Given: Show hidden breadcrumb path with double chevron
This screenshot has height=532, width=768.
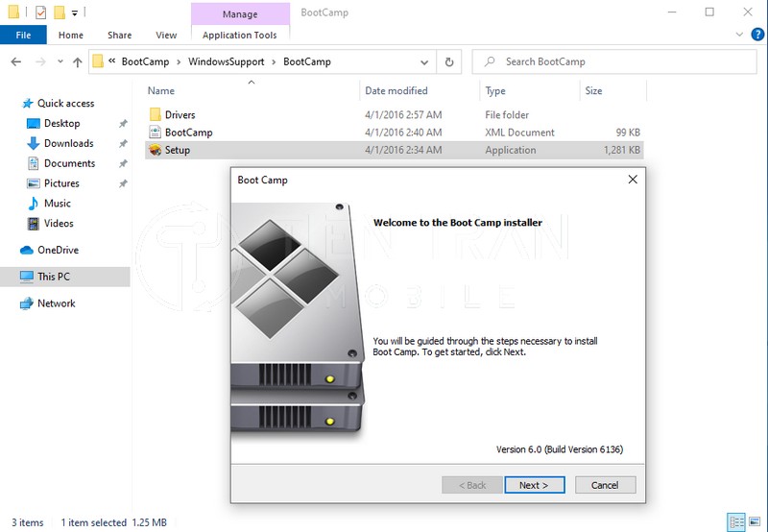Looking at the screenshot, I should (112, 61).
